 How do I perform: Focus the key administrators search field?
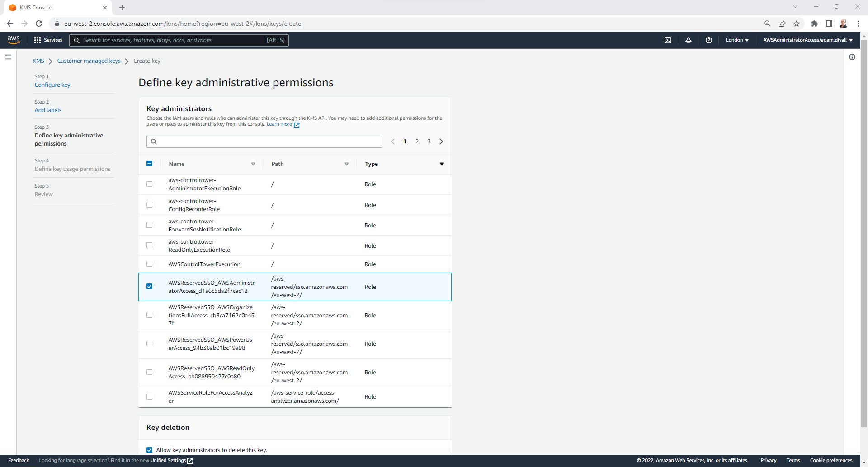tap(264, 142)
